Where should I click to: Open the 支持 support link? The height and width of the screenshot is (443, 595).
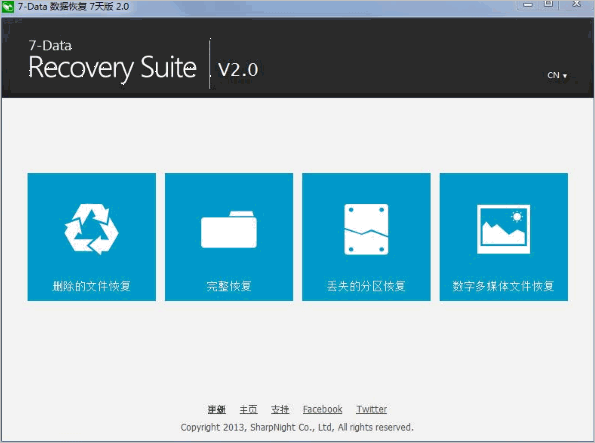280,409
